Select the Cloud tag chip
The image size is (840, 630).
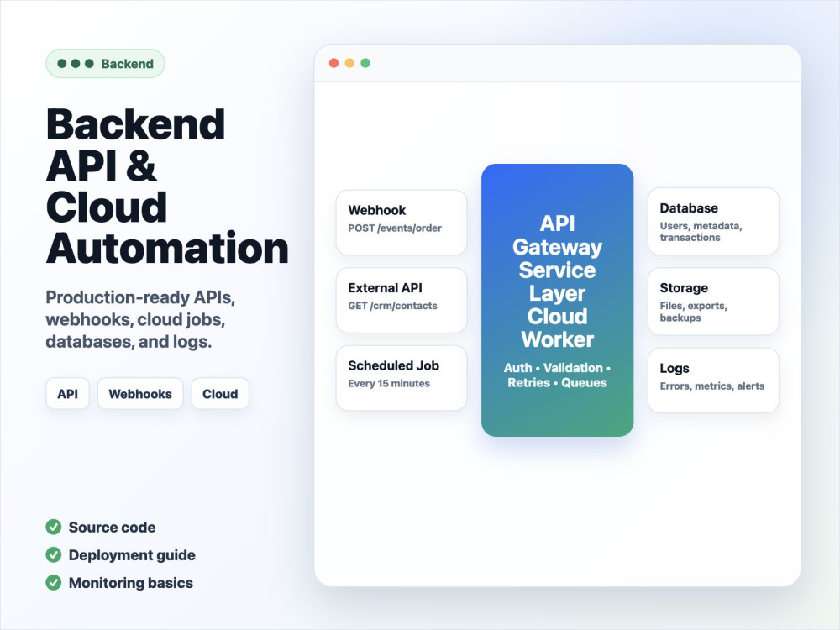pos(220,394)
